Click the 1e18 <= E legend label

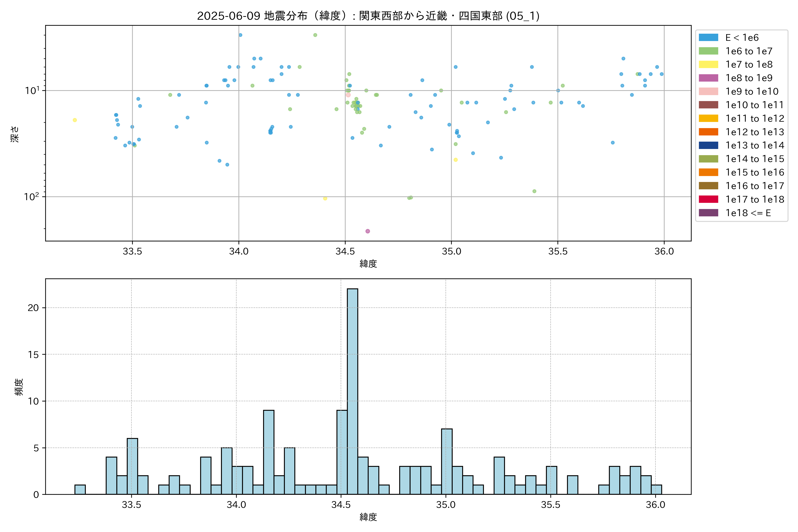tap(748, 213)
